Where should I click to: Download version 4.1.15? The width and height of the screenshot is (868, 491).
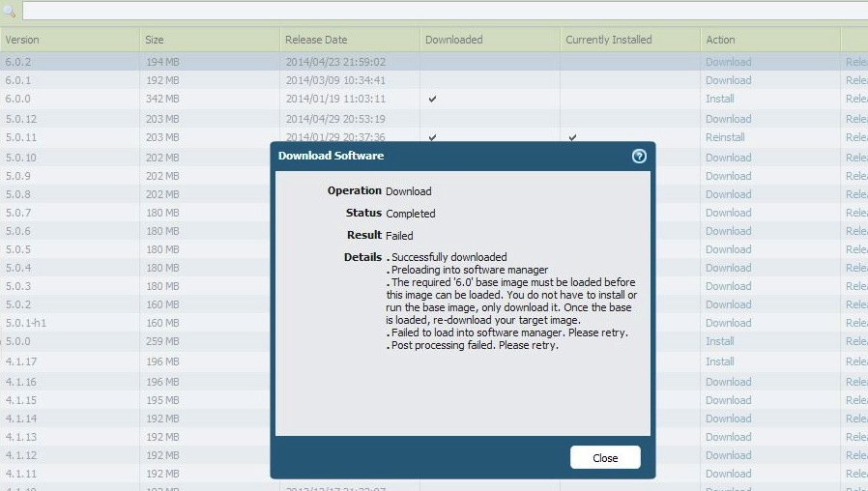(x=729, y=400)
